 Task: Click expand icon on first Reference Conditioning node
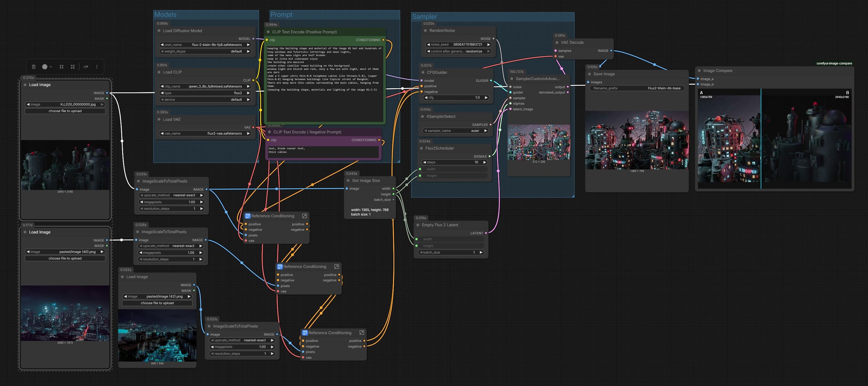304,216
